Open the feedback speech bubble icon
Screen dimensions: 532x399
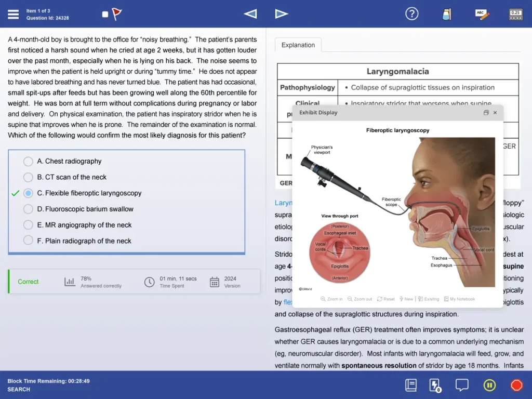[x=462, y=385]
